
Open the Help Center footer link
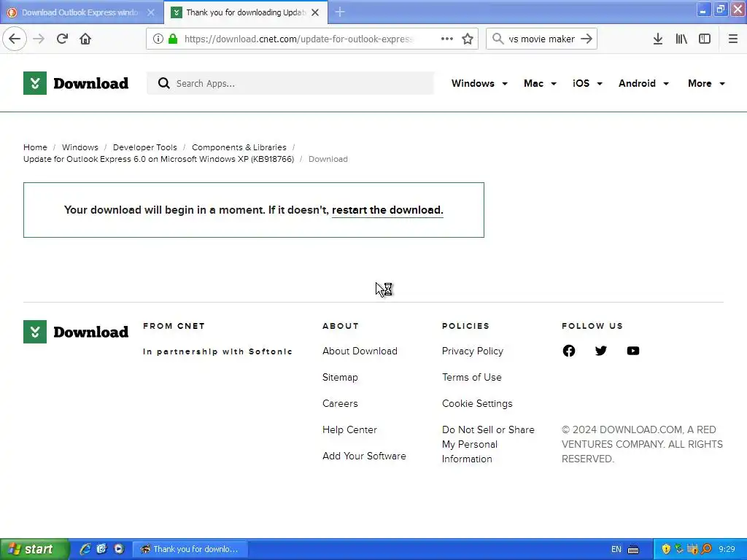coord(349,429)
